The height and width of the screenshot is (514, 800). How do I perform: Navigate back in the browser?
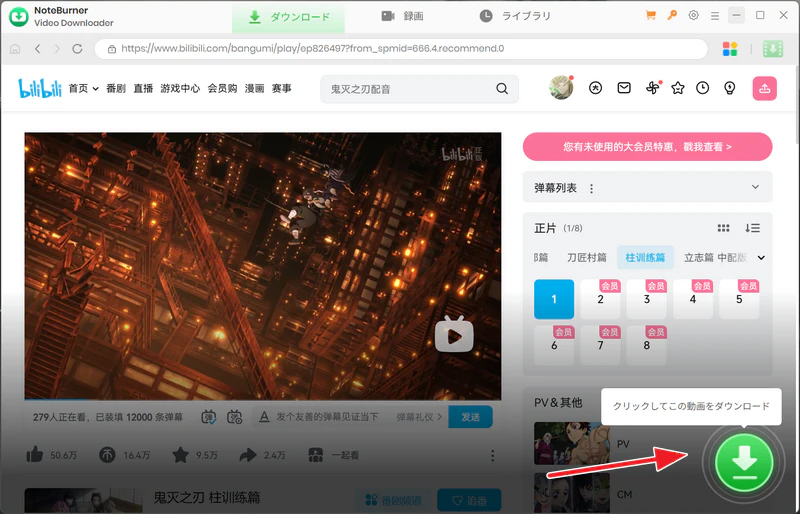37,48
